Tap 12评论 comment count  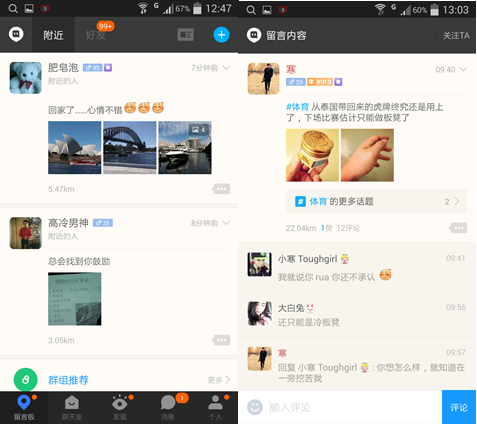pyautogui.click(x=348, y=228)
